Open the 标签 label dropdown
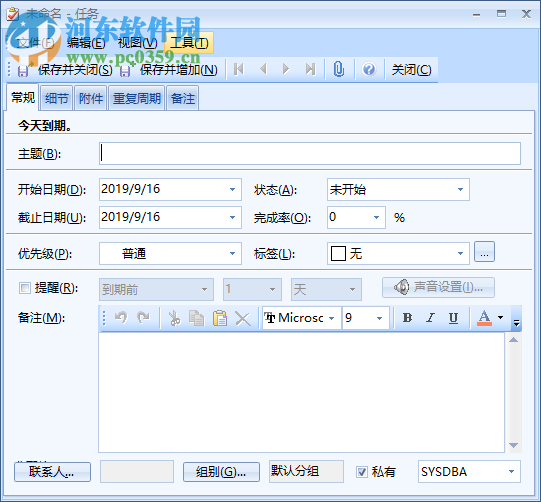Screen dimensions: 541x502 point(460,254)
